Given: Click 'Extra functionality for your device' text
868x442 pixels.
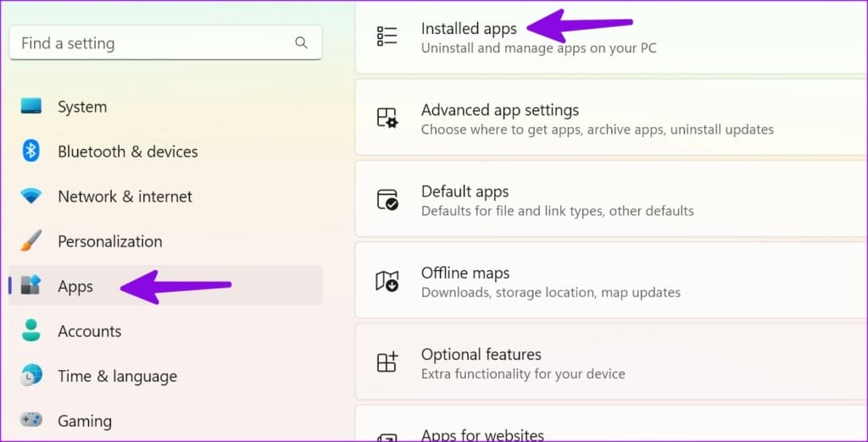Looking at the screenshot, I should point(523,373).
